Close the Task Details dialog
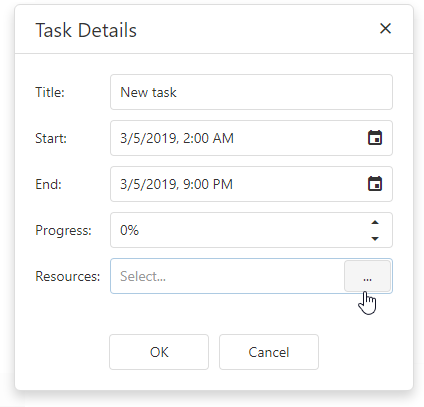424x407 pixels. (x=385, y=29)
